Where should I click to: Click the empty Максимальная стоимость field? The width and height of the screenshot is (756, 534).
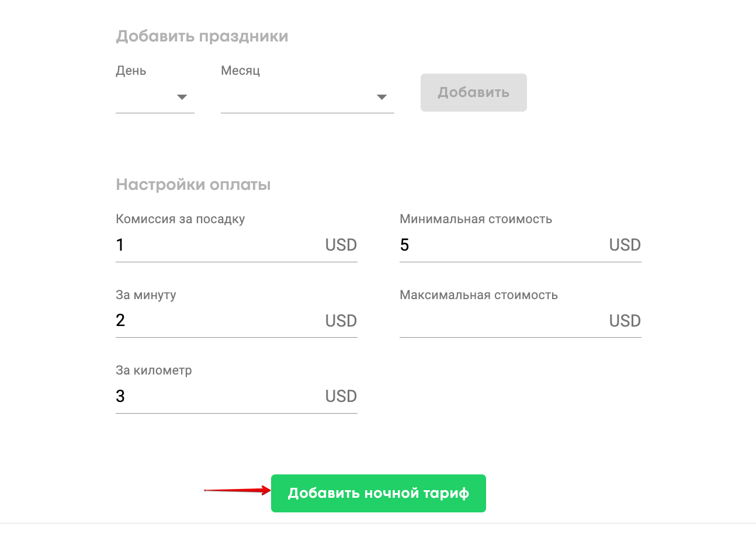[x=500, y=320]
